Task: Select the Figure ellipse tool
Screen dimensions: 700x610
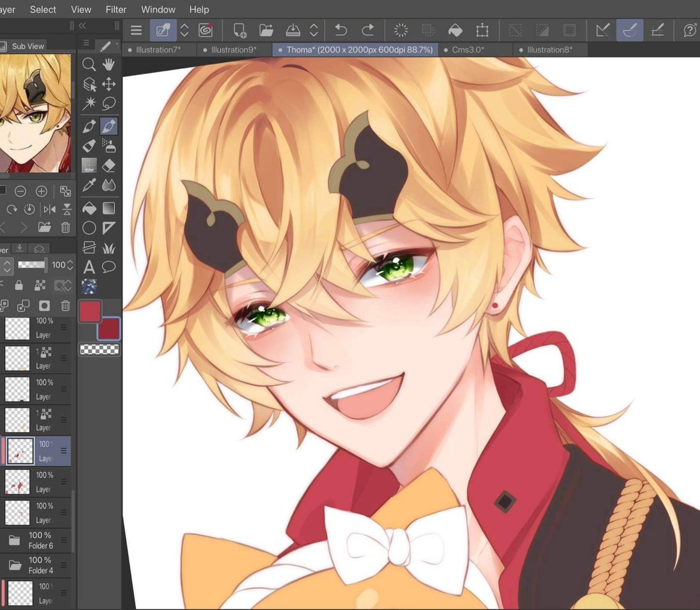Action: pyautogui.click(x=89, y=228)
